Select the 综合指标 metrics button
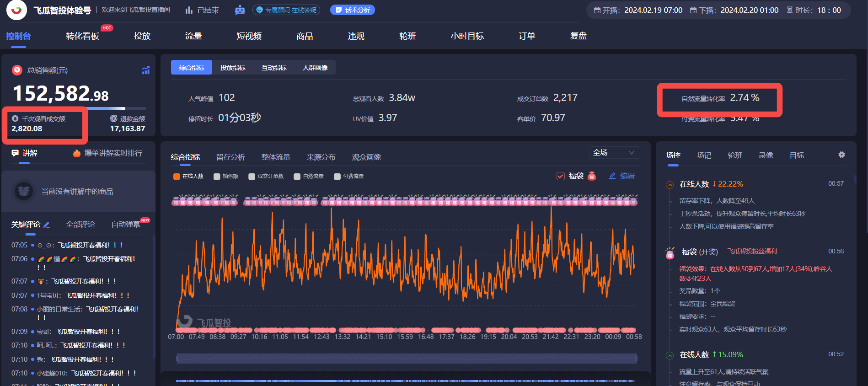868x386 pixels. pyautogui.click(x=192, y=68)
